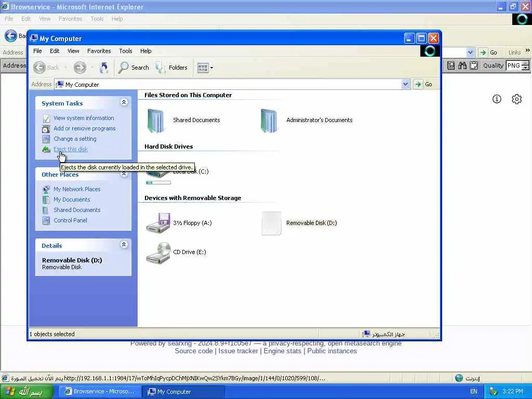Click the Change a setting icon
The height and width of the screenshot is (399, 532).
[46, 139]
